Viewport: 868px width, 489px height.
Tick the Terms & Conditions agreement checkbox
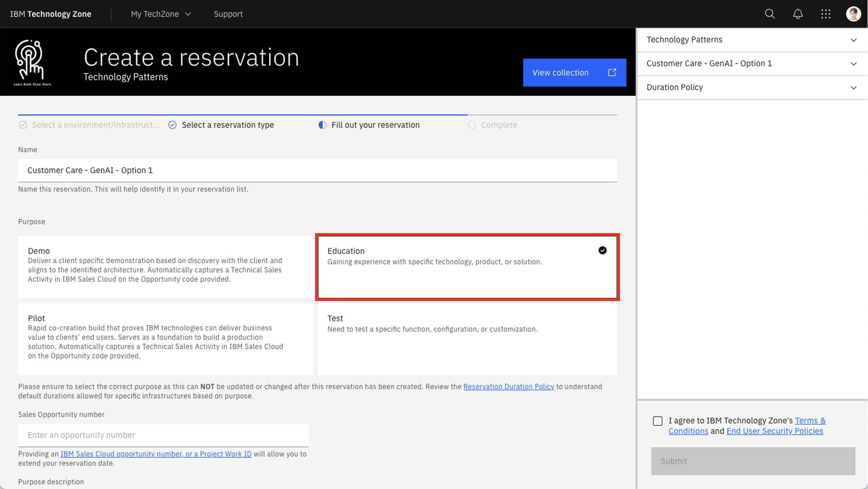[x=658, y=421]
